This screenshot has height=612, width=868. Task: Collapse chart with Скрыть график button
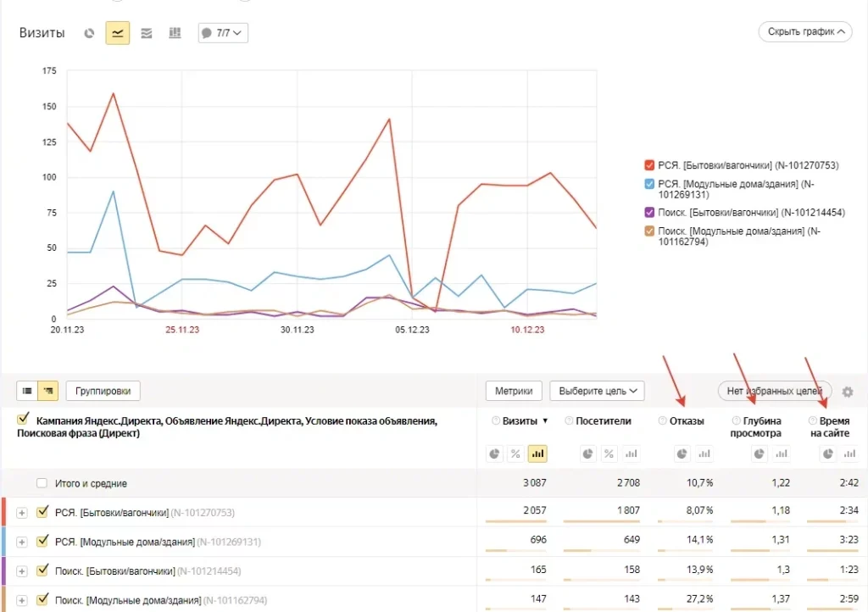coord(805,32)
